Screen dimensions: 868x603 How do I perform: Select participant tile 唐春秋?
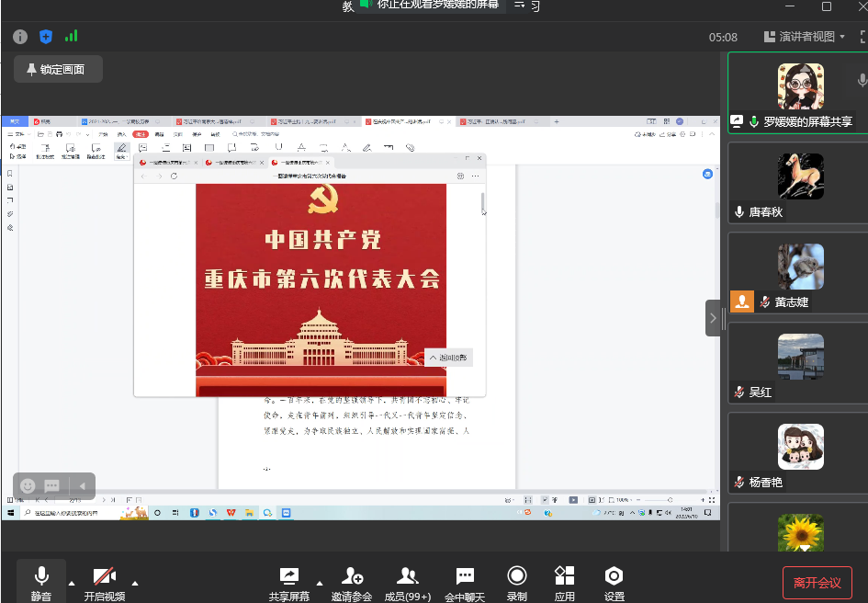click(x=798, y=186)
